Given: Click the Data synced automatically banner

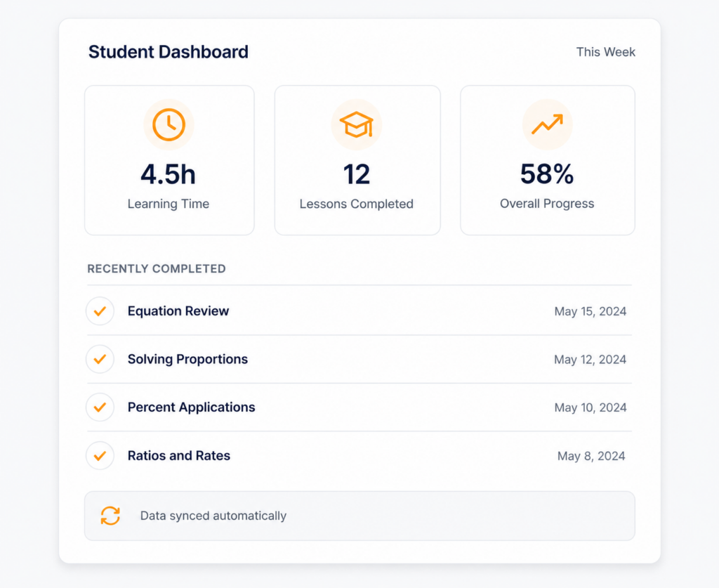Looking at the screenshot, I should coord(359,516).
